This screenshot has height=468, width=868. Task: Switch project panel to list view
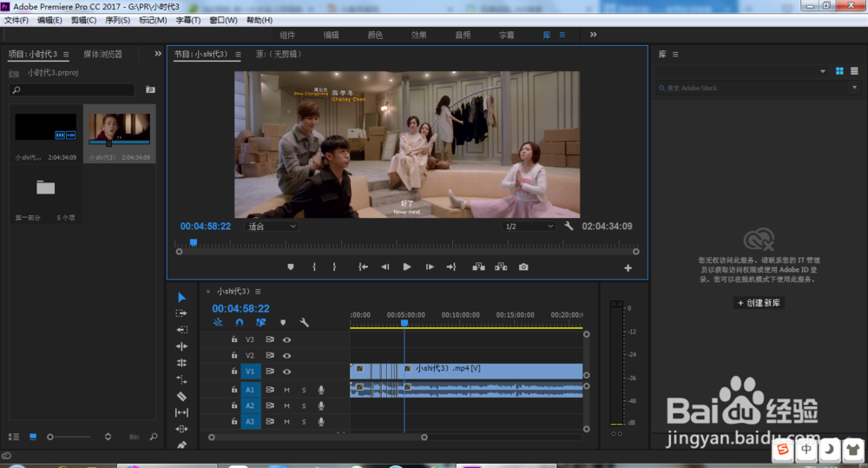coord(14,437)
